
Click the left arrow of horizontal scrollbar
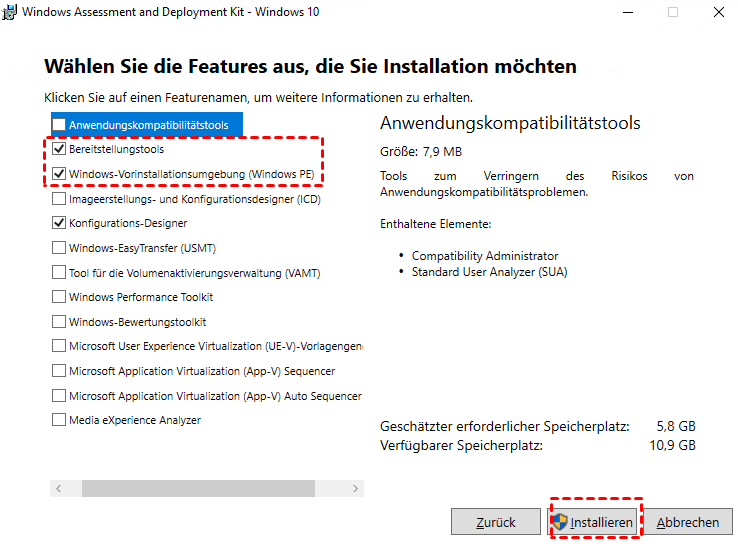[58, 488]
